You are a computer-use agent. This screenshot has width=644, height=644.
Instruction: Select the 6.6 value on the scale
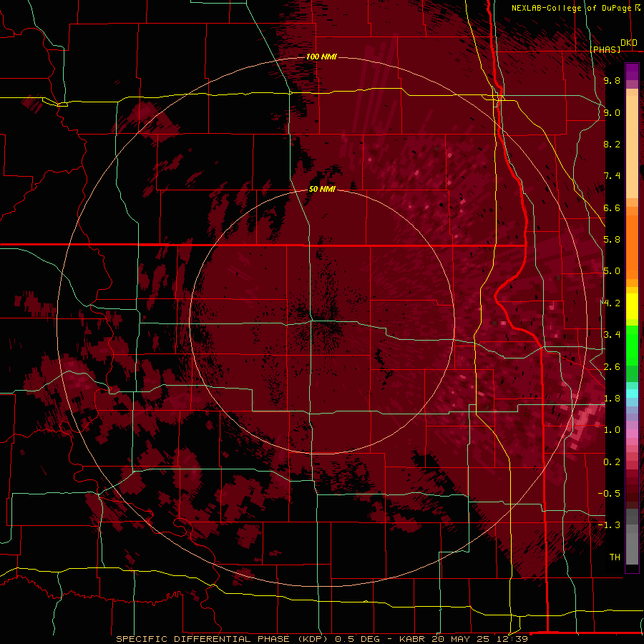tap(612, 208)
